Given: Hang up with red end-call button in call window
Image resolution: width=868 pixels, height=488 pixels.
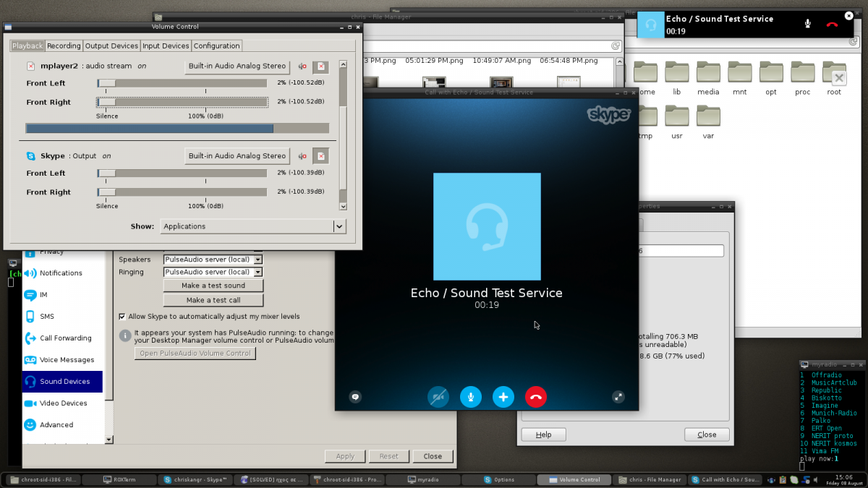Looking at the screenshot, I should [x=536, y=396].
